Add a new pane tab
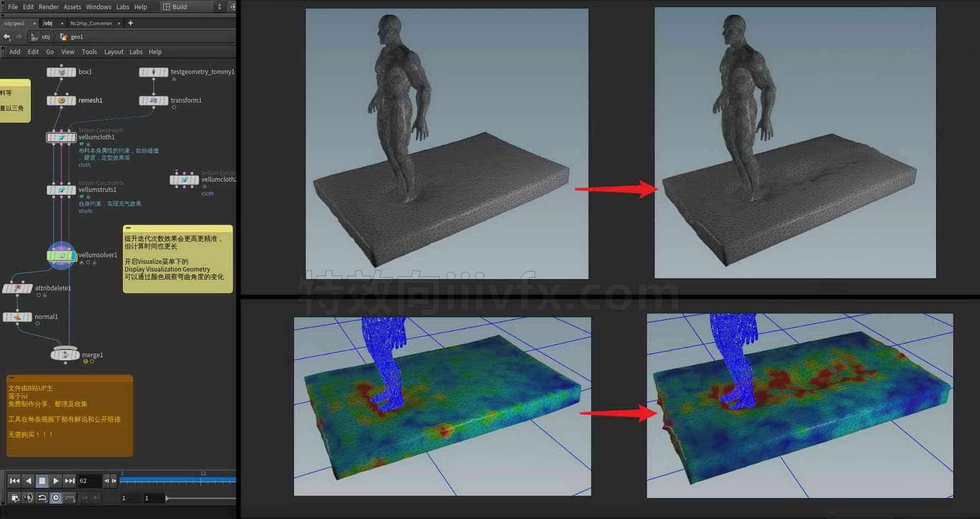This screenshot has width=980, height=519. 130,23
